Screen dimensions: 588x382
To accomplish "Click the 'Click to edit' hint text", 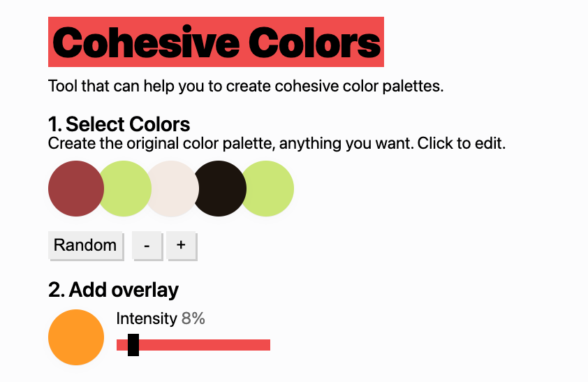I will tap(461, 144).
